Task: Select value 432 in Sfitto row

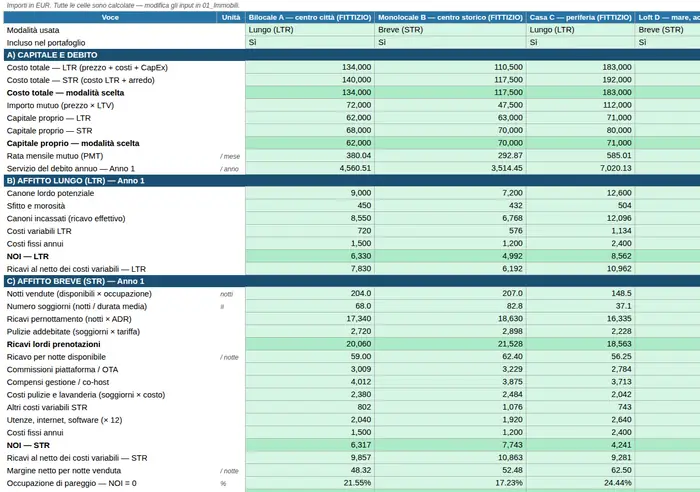Action: click(516, 205)
